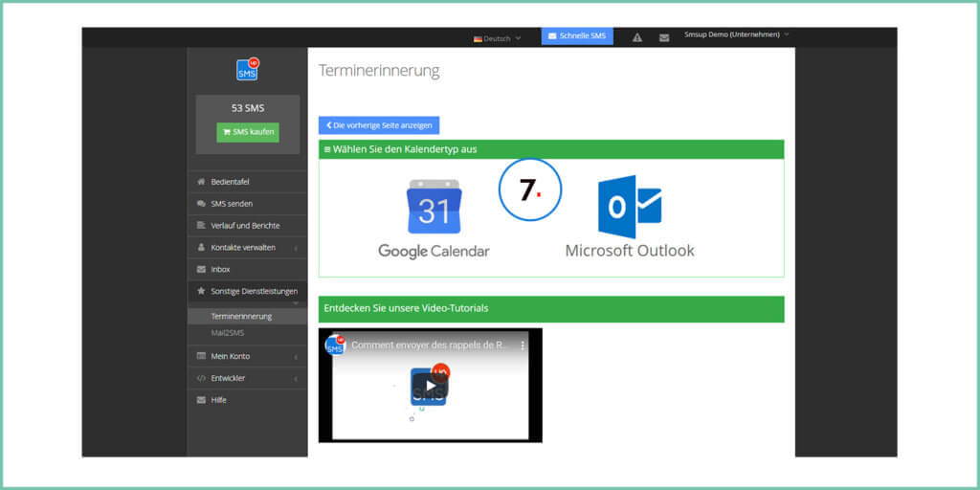This screenshot has height=490, width=980.
Task: Expand the Entwickler submenu arrow
Action: point(296,379)
